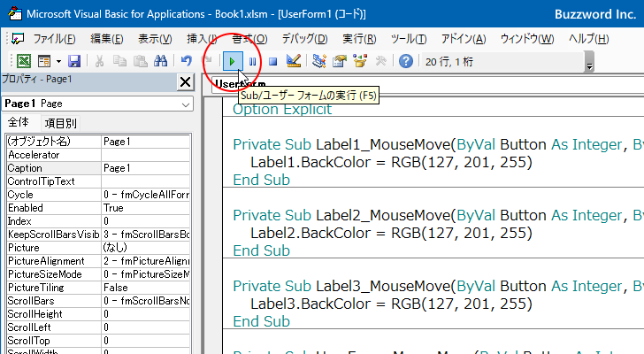Screen dimensions: 644x354
Task: Select the Picture property value (なし)
Action: pyautogui.click(x=145, y=248)
